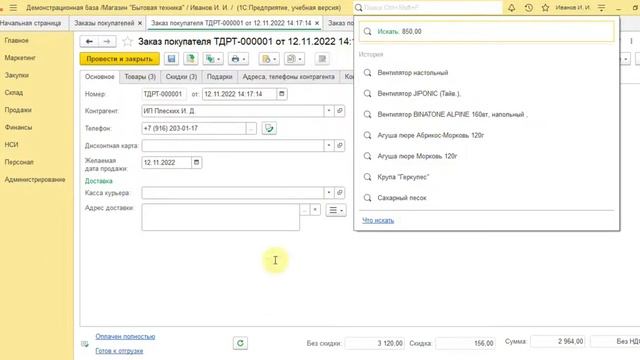Click Искать 850,00 search suggestion
The width and height of the screenshot is (640, 360).
(x=487, y=31)
